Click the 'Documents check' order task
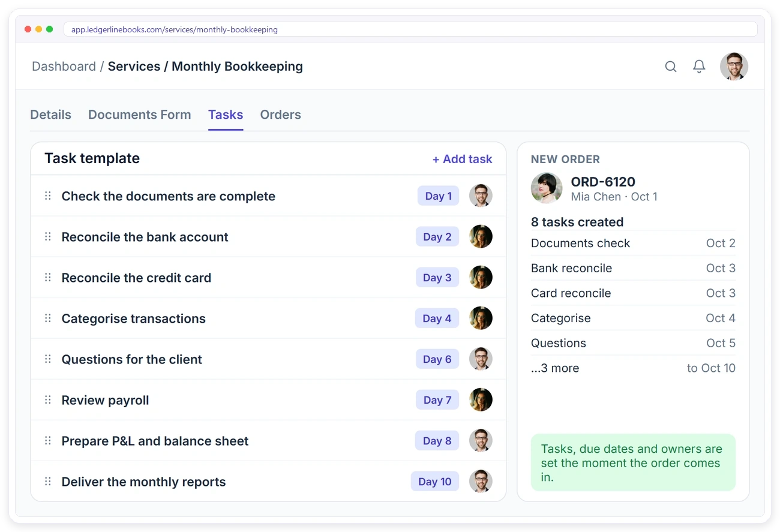The width and height of the screenshot is (780, 532). click(x=580, y=243)
